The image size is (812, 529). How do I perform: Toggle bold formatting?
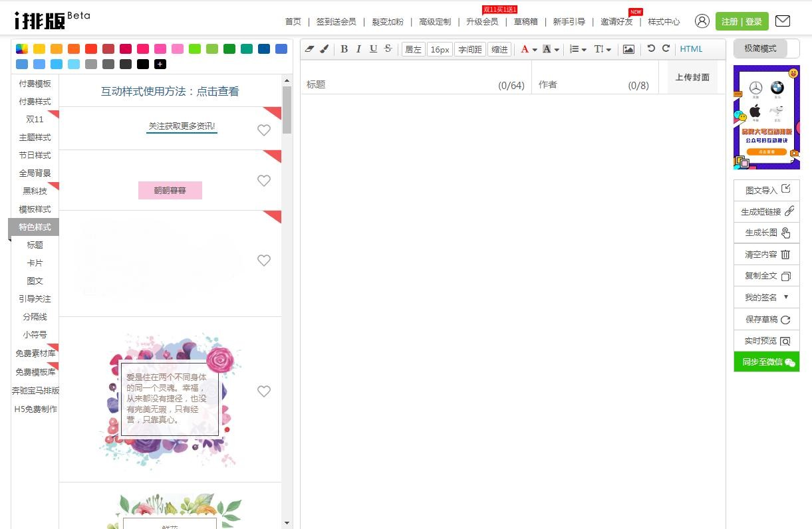[x=344, y=49]
